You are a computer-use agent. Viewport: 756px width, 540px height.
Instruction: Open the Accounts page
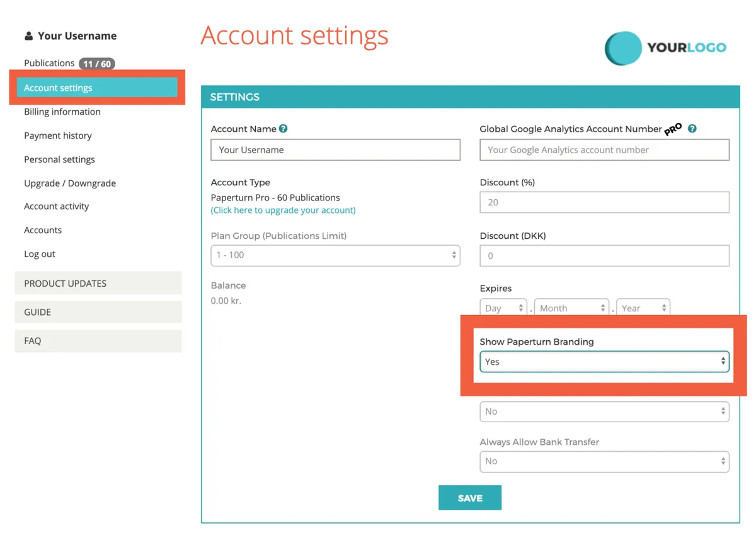(43, 230)
